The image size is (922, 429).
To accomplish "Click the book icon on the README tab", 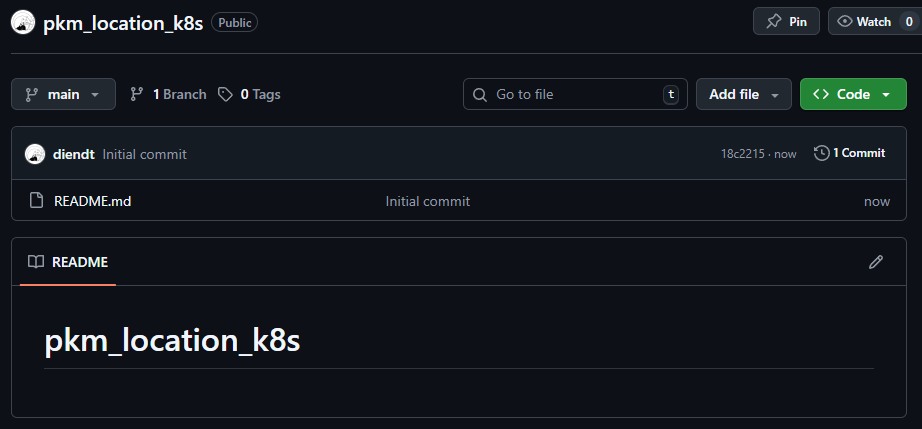I will tap(36, 262).
